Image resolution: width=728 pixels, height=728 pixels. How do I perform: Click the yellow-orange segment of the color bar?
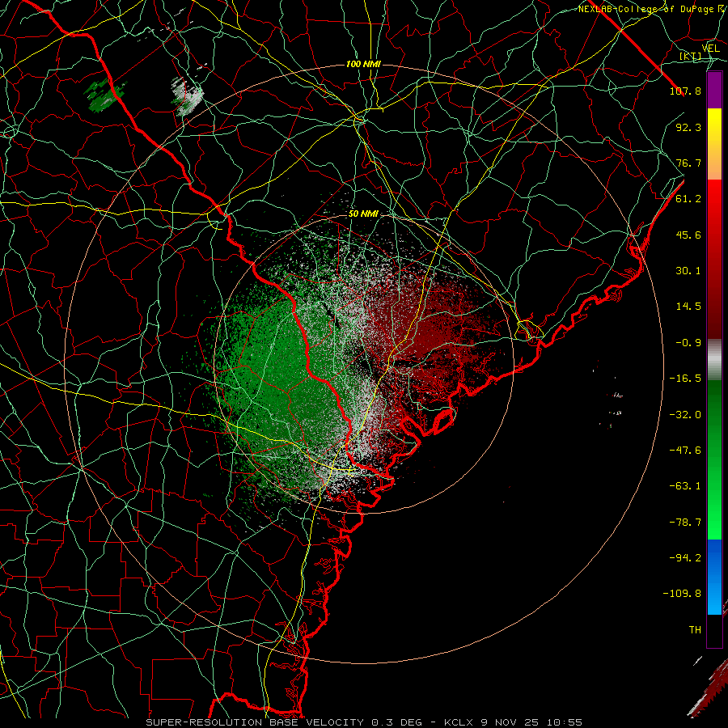click(714, 144)
